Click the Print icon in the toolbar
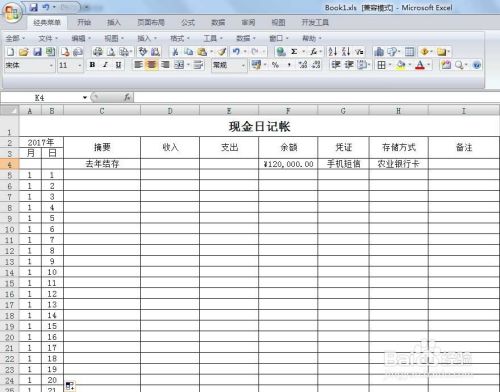This screenshot has width=500, height=392. (98, 52)
